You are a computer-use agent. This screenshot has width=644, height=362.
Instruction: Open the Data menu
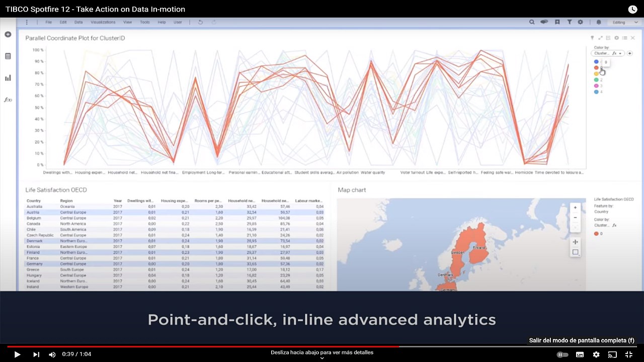(x=78, y=22)
